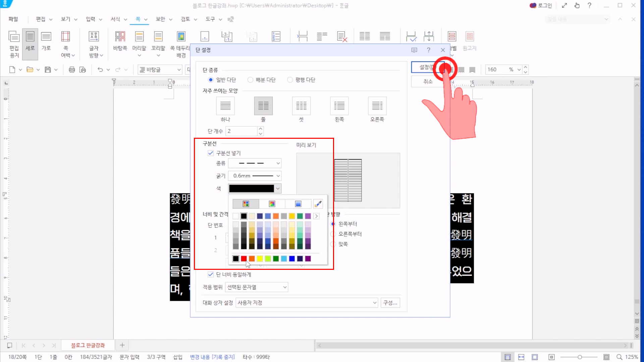Click the 취소 cancel button
644x362 pixels.
(x=428, y=81)
